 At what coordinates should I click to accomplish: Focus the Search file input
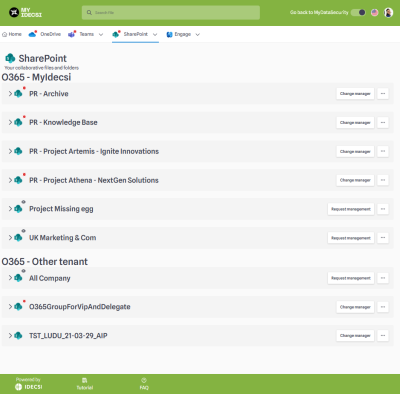click(171, 13)
